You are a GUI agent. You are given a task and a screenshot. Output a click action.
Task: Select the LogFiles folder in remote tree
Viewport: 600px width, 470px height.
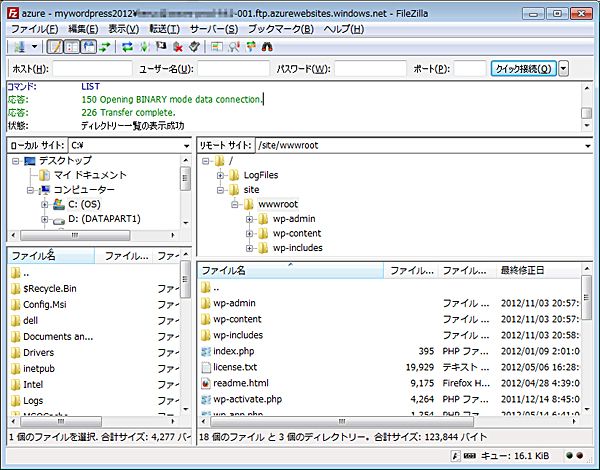click(x=261, y=175)
